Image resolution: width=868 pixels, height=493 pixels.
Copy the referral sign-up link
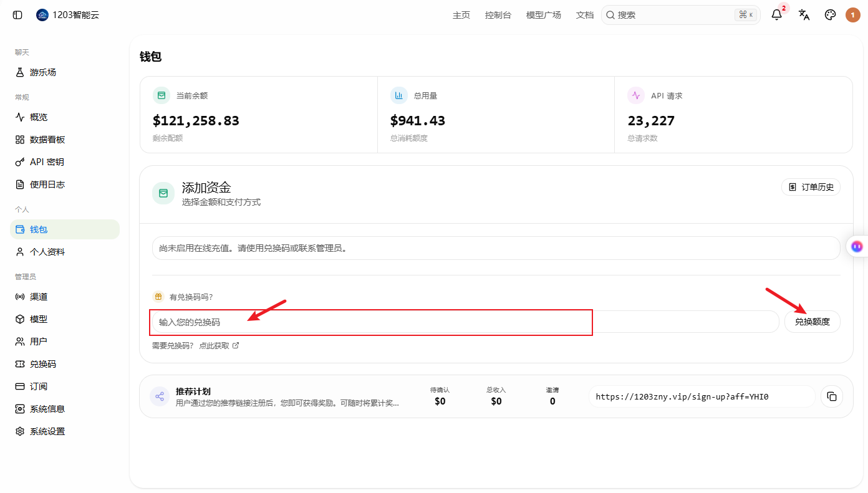tap(832, 396)
